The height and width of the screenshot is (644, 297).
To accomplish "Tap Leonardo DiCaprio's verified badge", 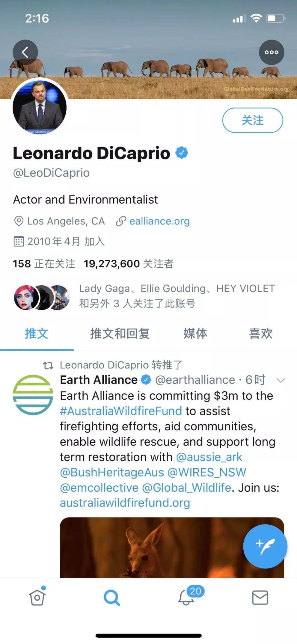I will [x=182, y=153].
